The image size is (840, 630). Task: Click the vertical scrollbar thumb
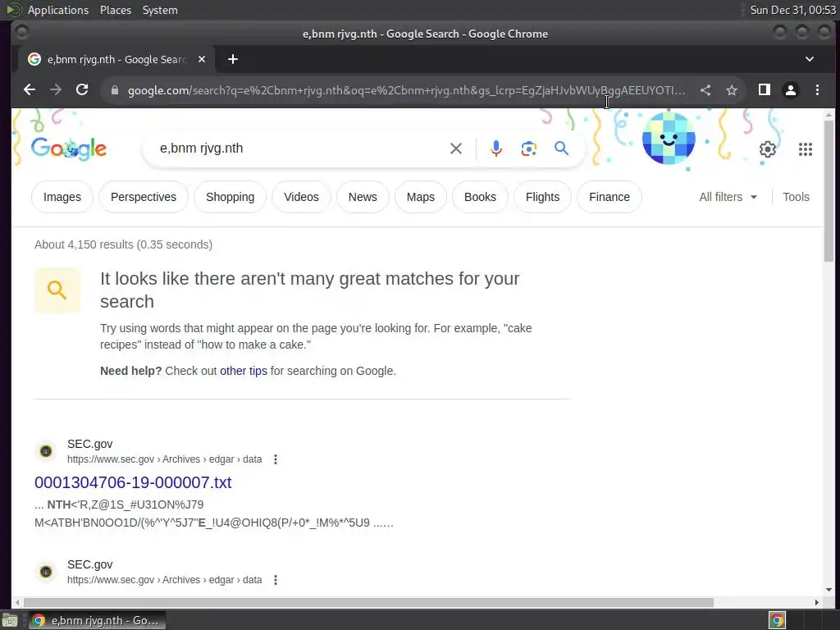tap(829, 190)
